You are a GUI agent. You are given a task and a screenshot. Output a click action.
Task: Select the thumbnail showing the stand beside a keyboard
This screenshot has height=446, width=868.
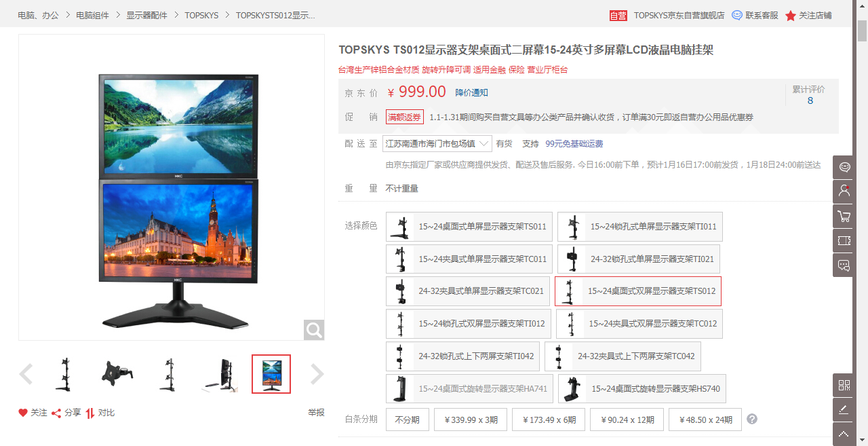pyautogui.click(x=221, y=374)
